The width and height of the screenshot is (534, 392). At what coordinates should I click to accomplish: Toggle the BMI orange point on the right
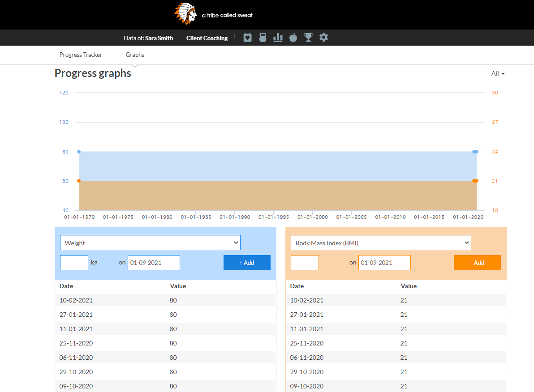475,181
